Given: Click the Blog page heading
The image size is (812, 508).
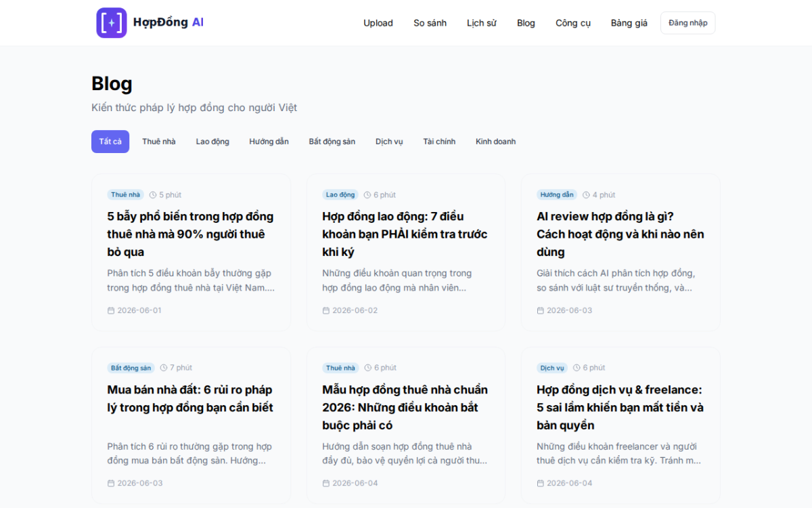Looking at the screenshot, I should tap(112, 84).
